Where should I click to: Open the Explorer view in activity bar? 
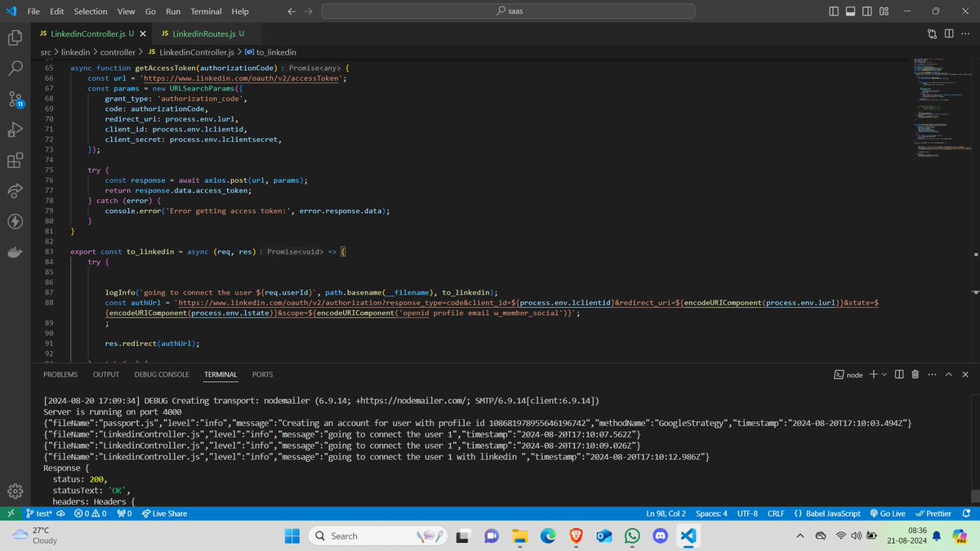(15, 38)
